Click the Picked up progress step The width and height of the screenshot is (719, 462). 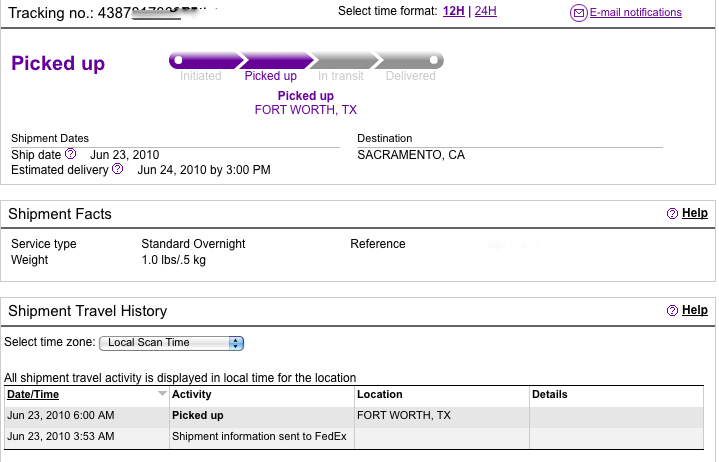point(270,62)
